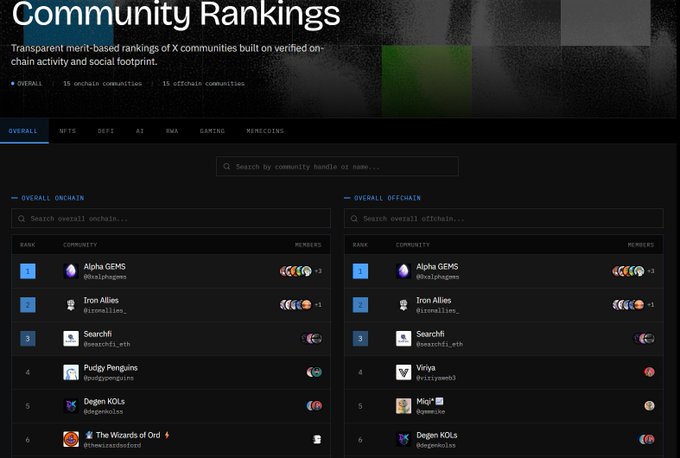Open Searchfi name in onchain list
The height and width of the screenshot is (458, 680).
click(98, 334)
